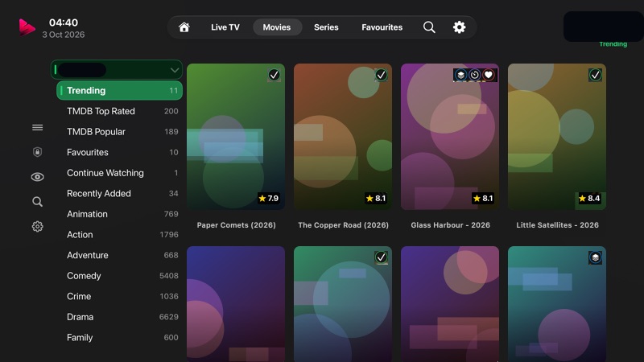
Task: Open the first poster in second row
Action: click(236, 304)
